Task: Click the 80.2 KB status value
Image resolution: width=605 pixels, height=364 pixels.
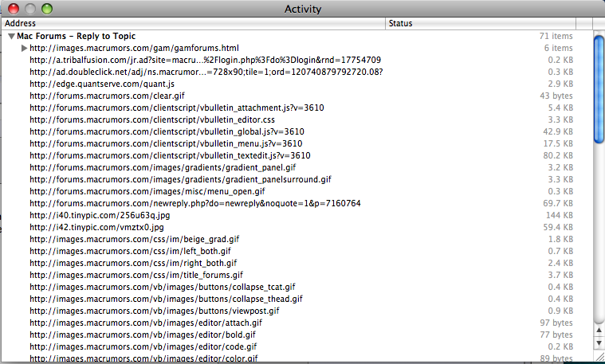Action: coord(558,156)
